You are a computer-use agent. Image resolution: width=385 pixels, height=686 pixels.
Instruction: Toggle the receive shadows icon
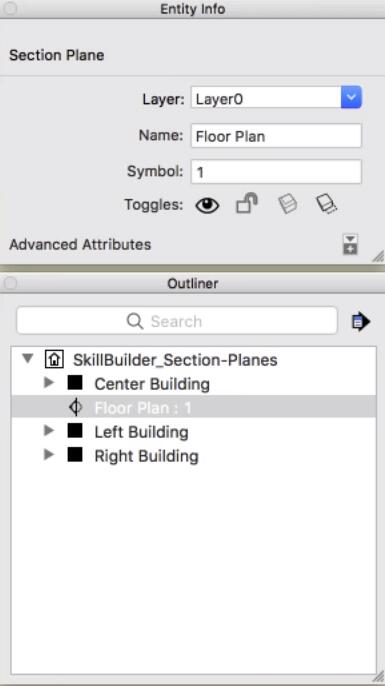326,204
